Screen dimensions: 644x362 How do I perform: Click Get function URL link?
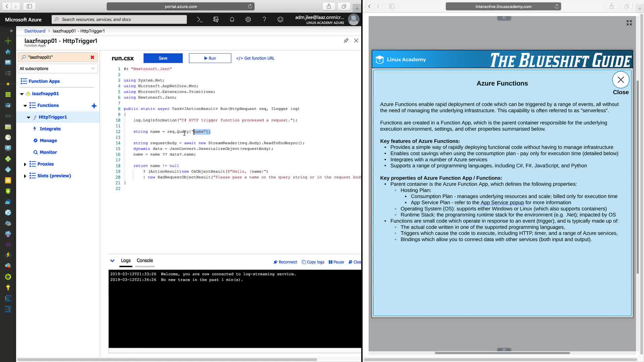tap(255, 58)
